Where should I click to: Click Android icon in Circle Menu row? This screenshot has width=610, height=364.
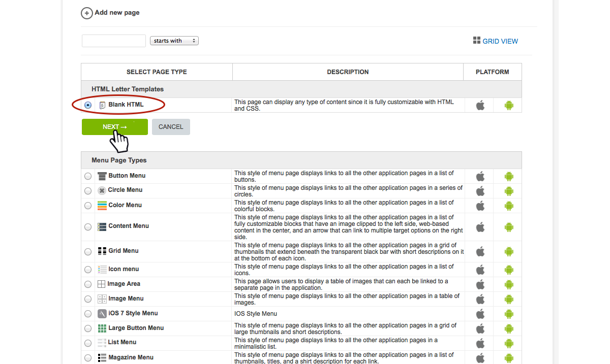pyautogui.click(x=509, y=191)
